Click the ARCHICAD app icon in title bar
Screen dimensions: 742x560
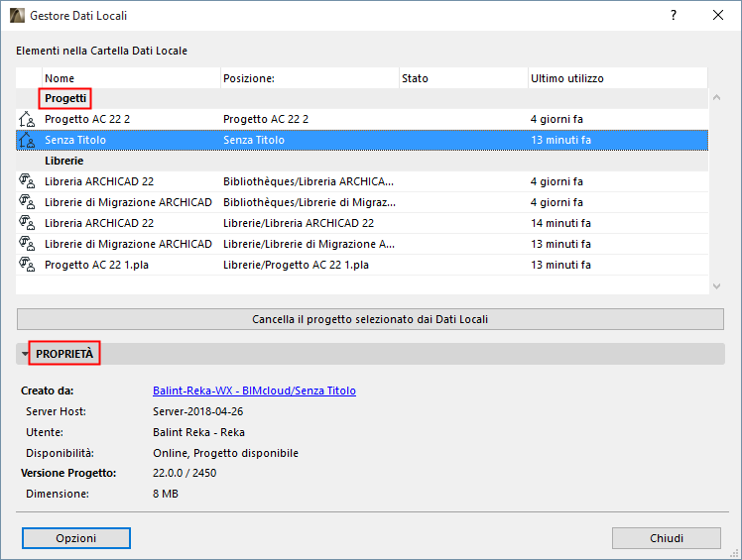[17, 15]
